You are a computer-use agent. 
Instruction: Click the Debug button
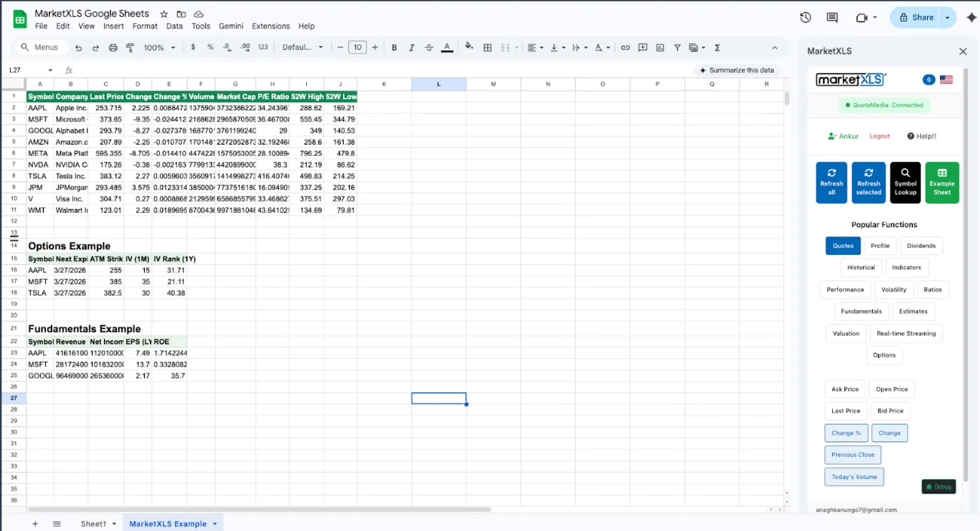click(x=939, y=487)
